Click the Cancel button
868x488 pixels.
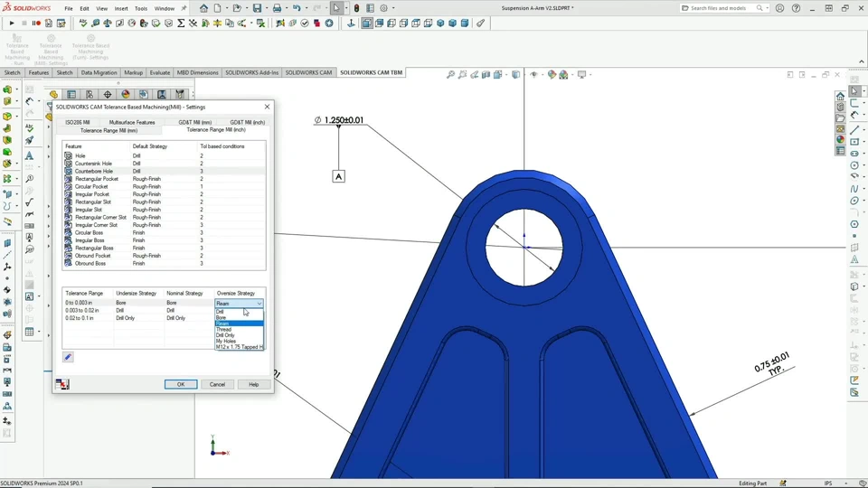tap(217, 384)
